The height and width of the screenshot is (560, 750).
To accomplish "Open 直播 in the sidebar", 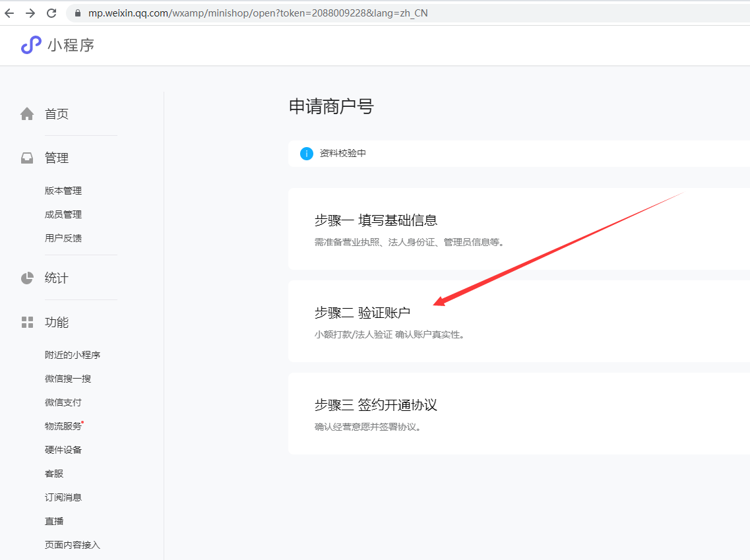I will [x=54, y=521].
